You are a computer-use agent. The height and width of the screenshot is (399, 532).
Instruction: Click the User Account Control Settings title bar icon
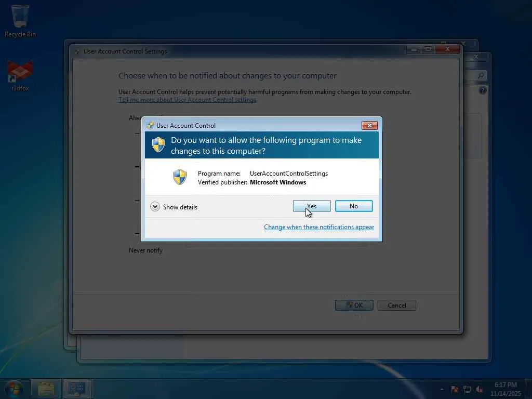[77, 51]
